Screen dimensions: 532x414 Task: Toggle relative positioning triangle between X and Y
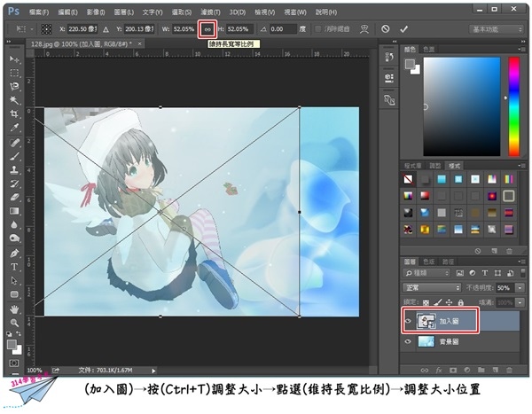click(106, 29)
